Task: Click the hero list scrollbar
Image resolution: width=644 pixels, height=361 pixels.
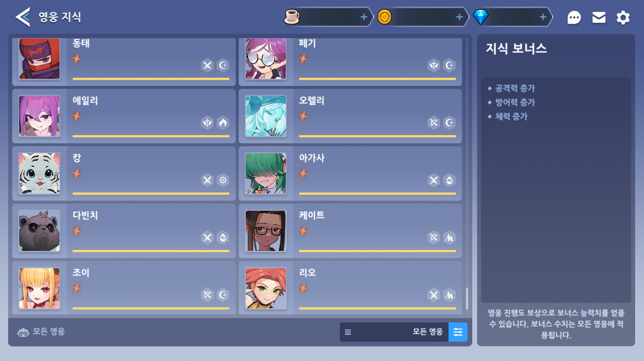Action: [467, 299]
